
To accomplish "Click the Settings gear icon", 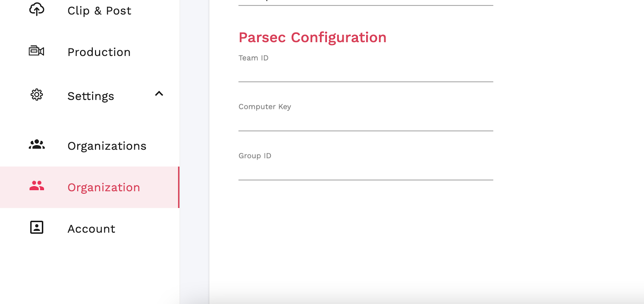I will (37, 95).
